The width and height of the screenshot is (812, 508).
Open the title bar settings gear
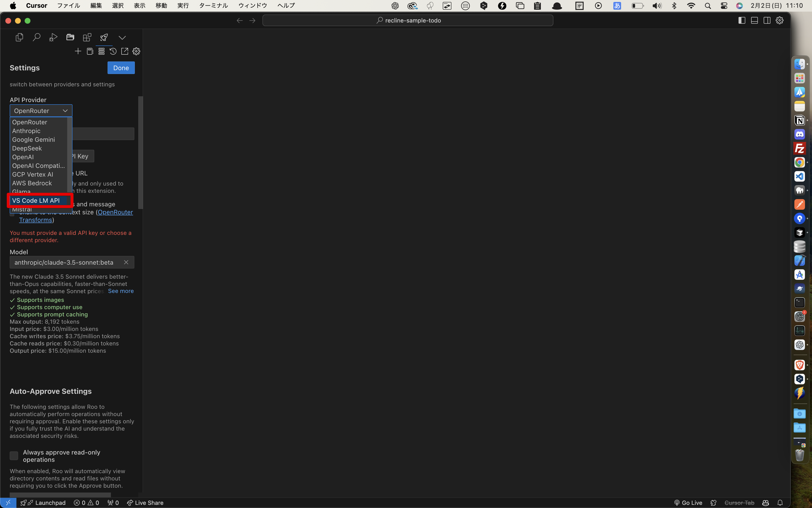click(780, 21)
